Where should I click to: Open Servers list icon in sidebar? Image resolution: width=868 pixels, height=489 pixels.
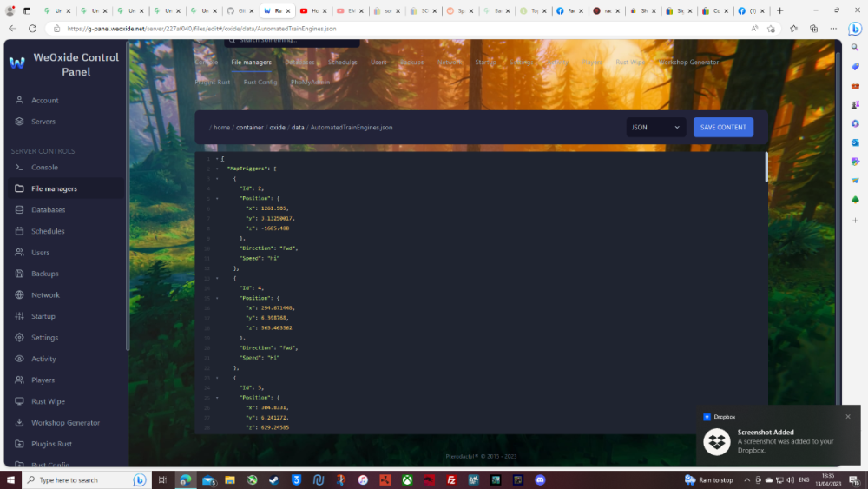pyautogui.click(x=19, y=122)
